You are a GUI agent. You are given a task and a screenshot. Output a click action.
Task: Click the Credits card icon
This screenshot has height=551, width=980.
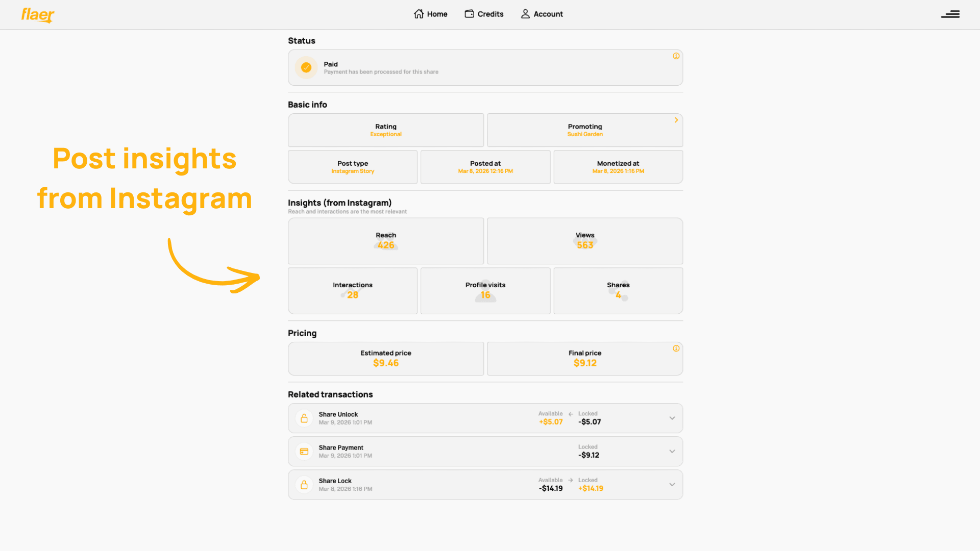tap(469, 14)
